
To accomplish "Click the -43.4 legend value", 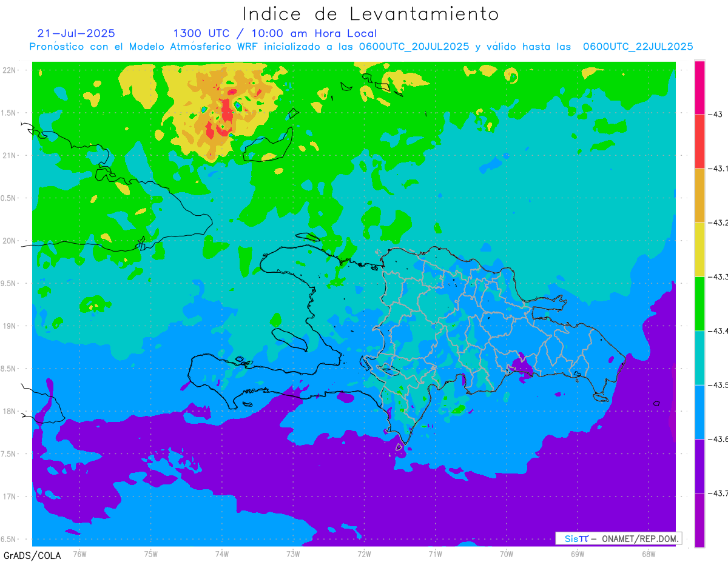I will point(718,330).
